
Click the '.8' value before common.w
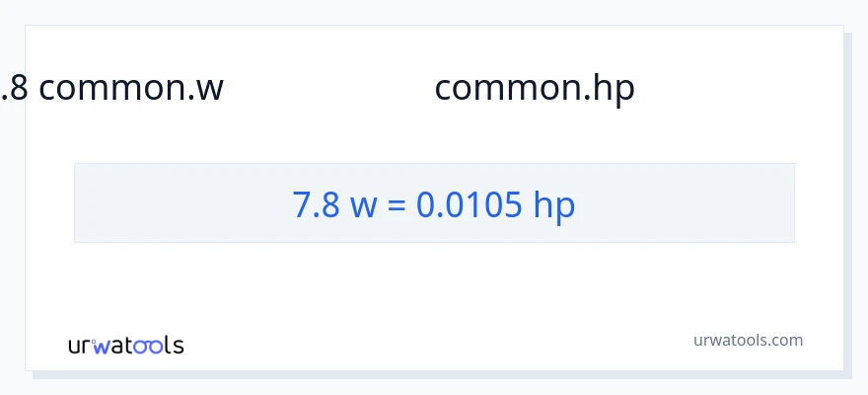(16, 89)
